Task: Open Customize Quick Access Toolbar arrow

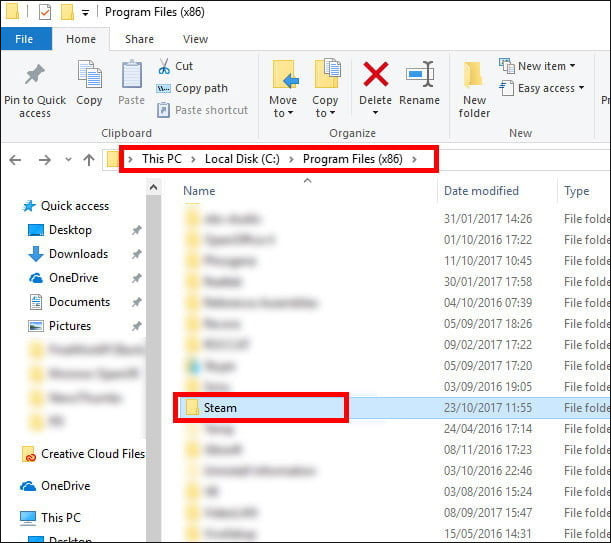Action: click(85, 13)
